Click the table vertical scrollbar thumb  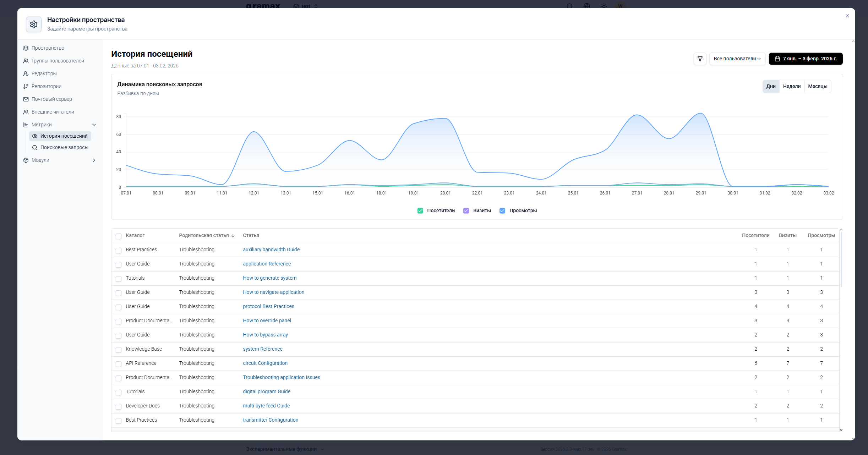[x=841, y=260]
